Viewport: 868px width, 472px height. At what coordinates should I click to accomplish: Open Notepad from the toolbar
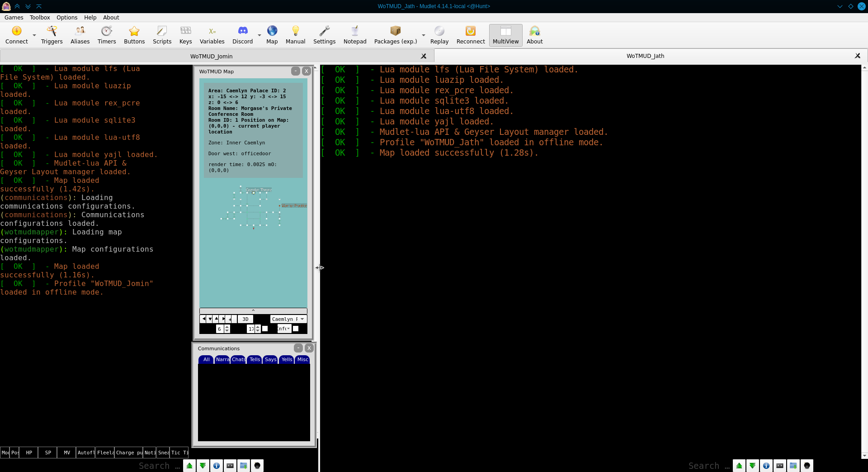click(355, 35)
